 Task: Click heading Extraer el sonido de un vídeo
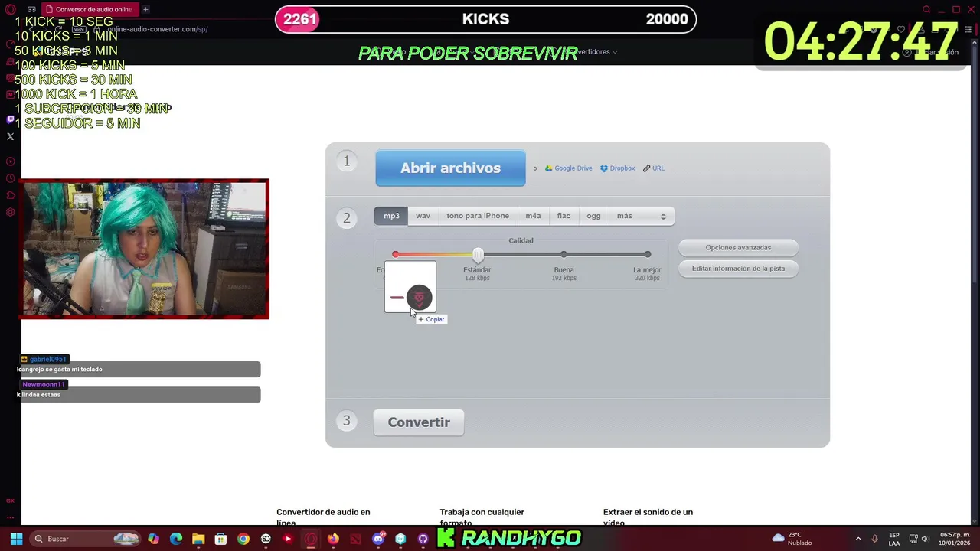click(x=648, y=517)
